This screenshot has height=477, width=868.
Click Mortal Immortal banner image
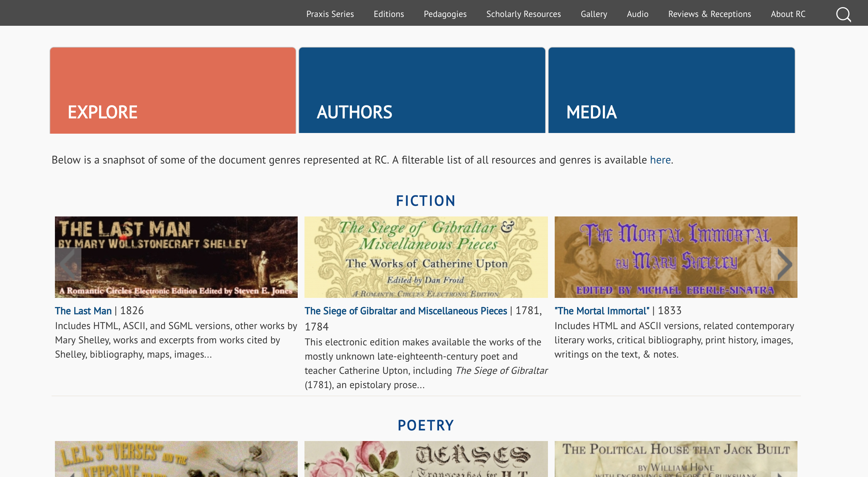coord(676,257)
